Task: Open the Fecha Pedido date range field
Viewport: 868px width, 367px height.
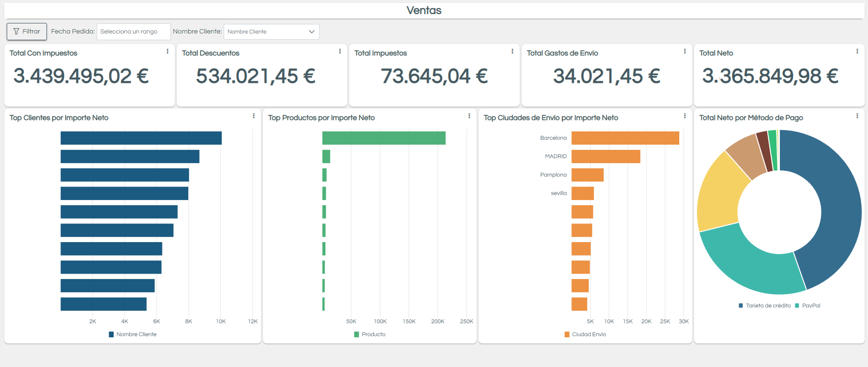Action: (134, 32)
